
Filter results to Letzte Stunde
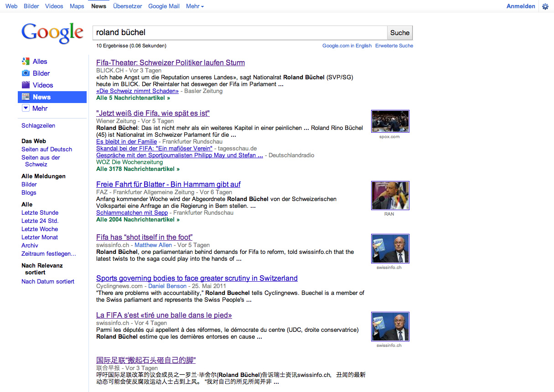[x=40, y=213]
